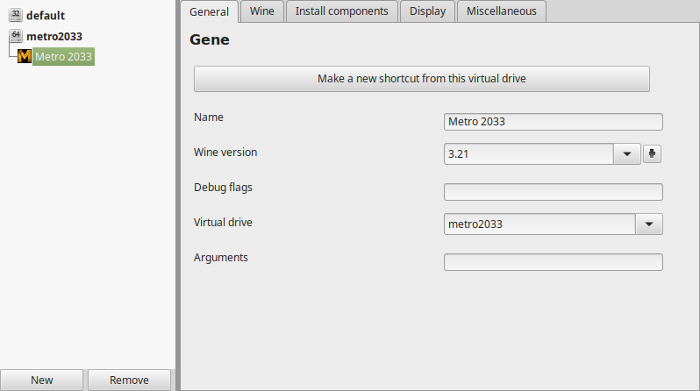Click the 64-bit icon beside metro2033 drive
The width and height of the screenshot is (700, 391).
click(x=16, y=36)
